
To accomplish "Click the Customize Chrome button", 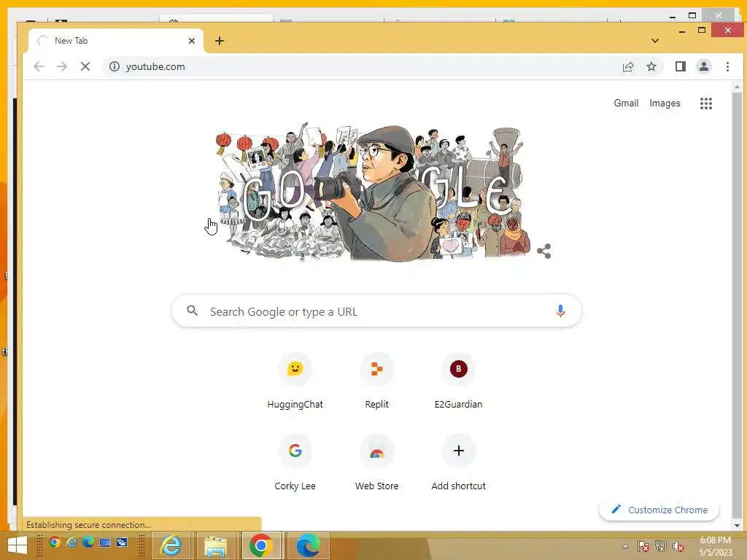I will (659, 510).
